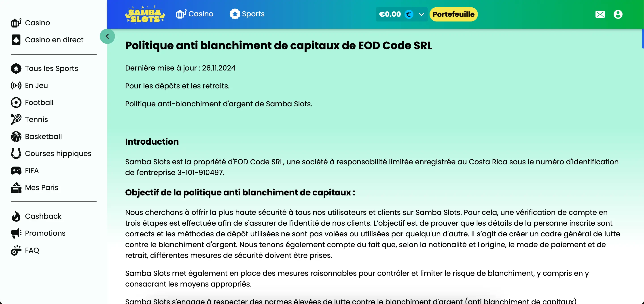The height and width of the screenshot is (304, 644).
Task: Click the Portefeuille wallet button
Action: (453, 14)
